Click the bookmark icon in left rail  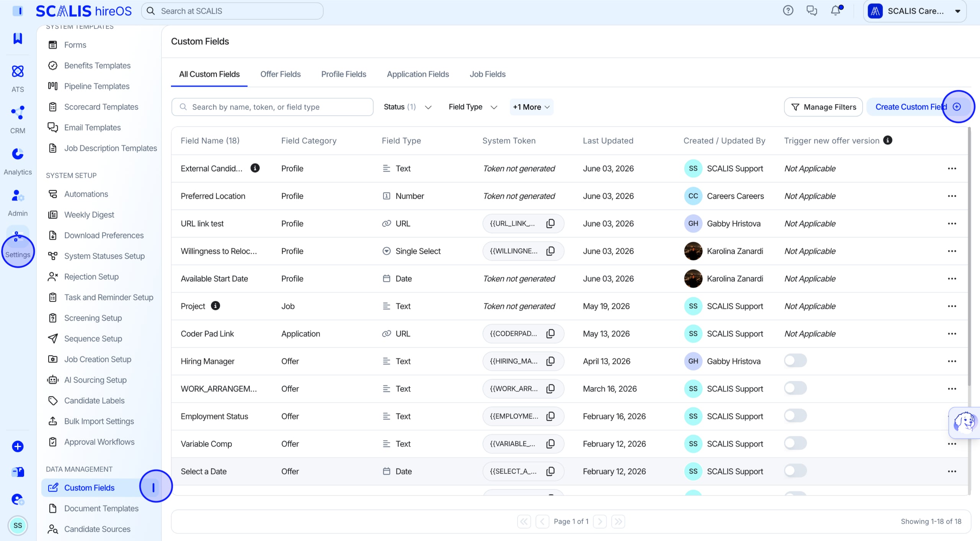18,38
